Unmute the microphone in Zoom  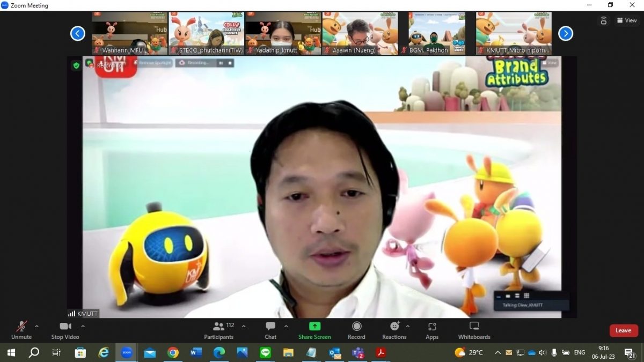click(21, 330)
